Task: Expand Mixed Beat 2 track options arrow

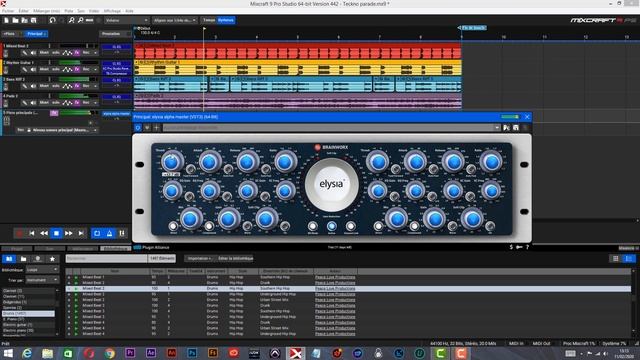Action: [x=95, y=53]
